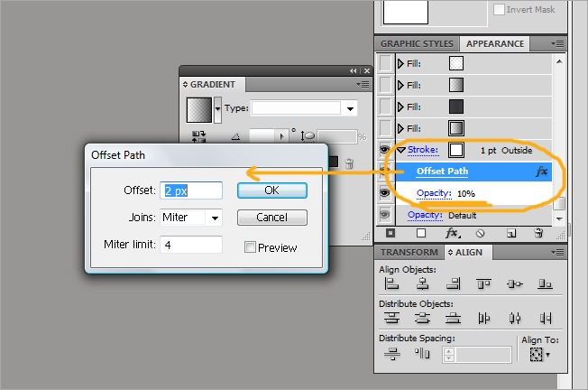Click the Opacity link showing Default
Image resolution: width=588 pixels, height=390 pixels.
[x=425, y=215]
